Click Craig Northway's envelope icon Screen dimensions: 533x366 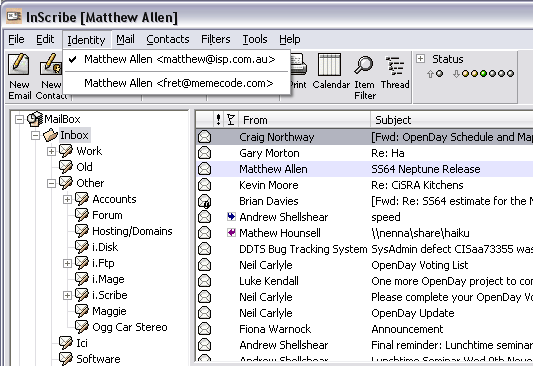click(204, 137)
